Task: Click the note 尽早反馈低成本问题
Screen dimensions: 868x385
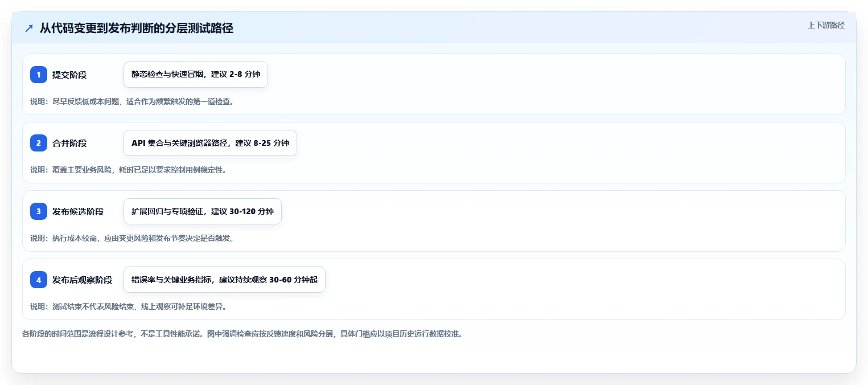Action: coord(132,102)
